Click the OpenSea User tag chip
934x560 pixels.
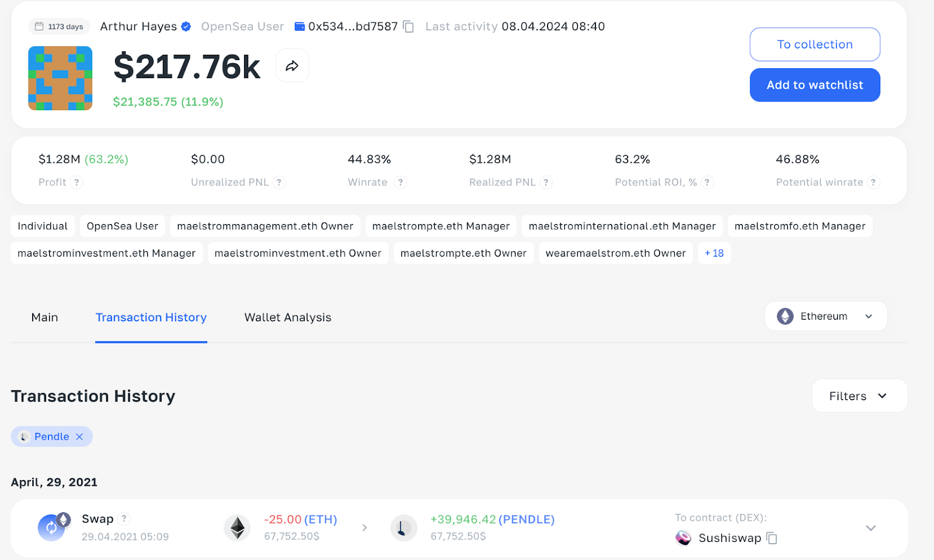point(123,226)
